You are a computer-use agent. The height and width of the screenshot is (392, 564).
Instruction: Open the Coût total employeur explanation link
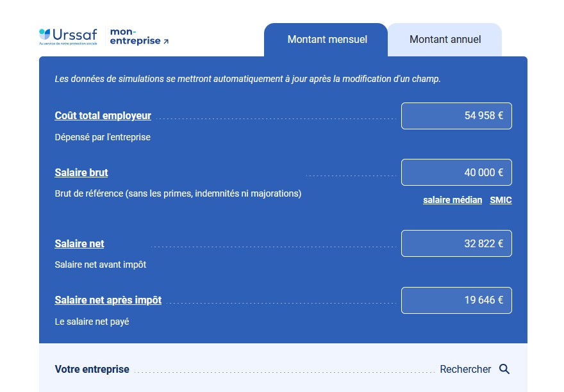pos(103,116)
